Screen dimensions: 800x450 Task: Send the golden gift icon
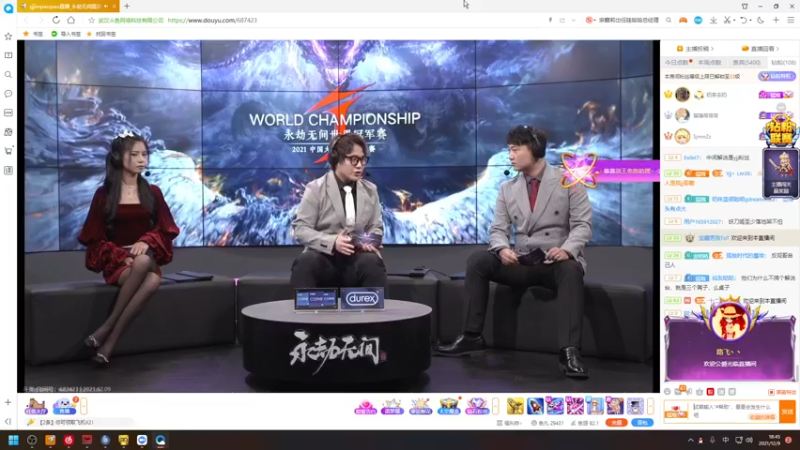pos(515,406)
